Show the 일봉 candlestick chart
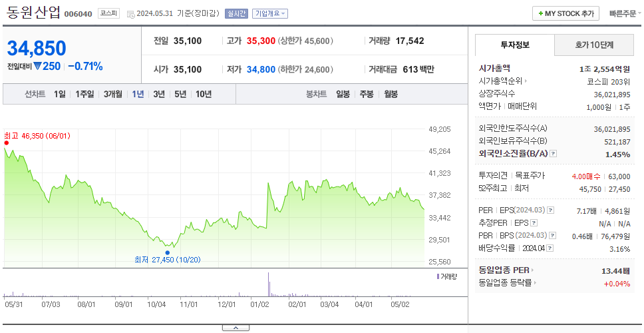This screenshot has height=333, width=644. (343, 94)
